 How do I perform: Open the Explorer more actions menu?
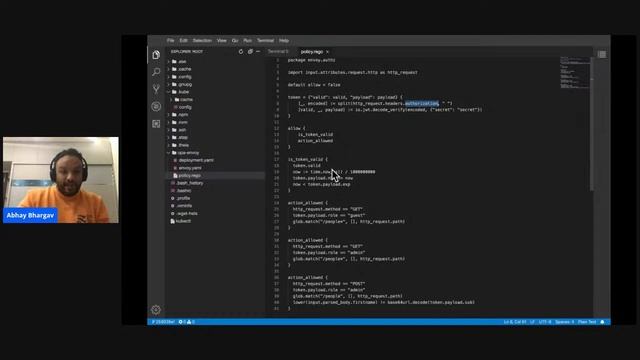258,51
